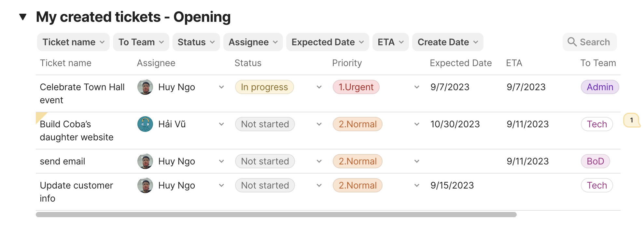Click the search magnifier icon

[572, 42]
